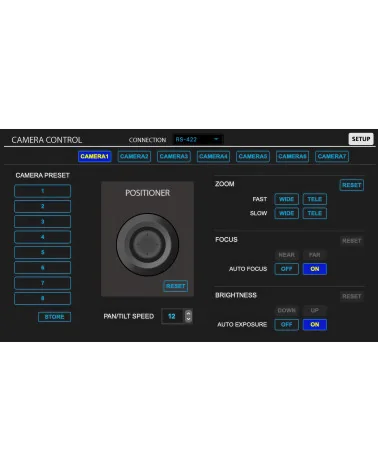Switch to the CAMERA6 tab
The image size is (378, 472).
coord(292,156)
